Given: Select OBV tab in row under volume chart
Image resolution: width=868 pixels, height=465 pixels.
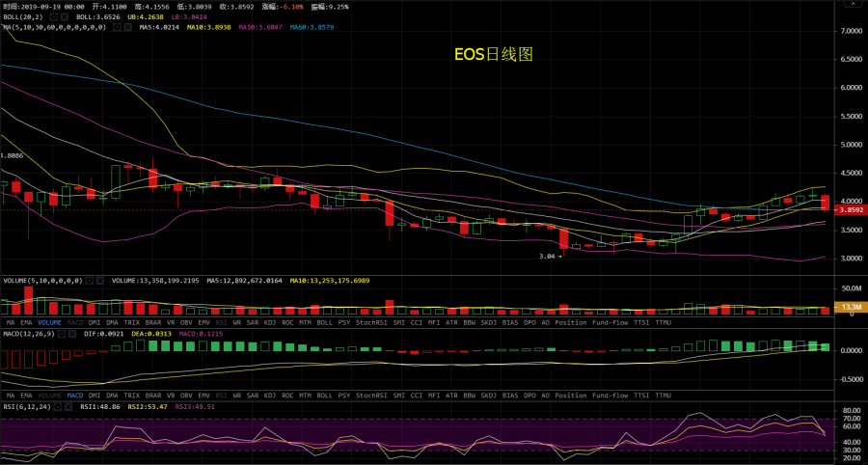Looking at the screenshot, I should click(x=186, y=322).
